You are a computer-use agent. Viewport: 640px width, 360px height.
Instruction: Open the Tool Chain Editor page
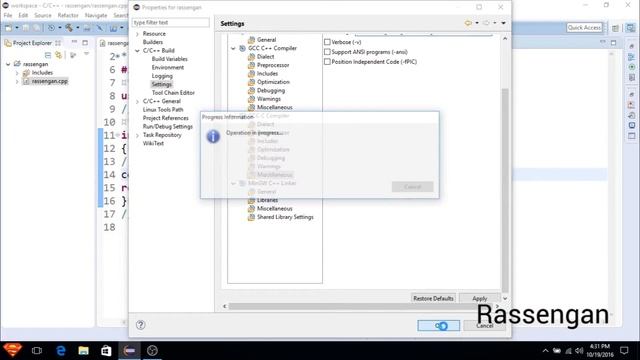(x=173, y=93)
